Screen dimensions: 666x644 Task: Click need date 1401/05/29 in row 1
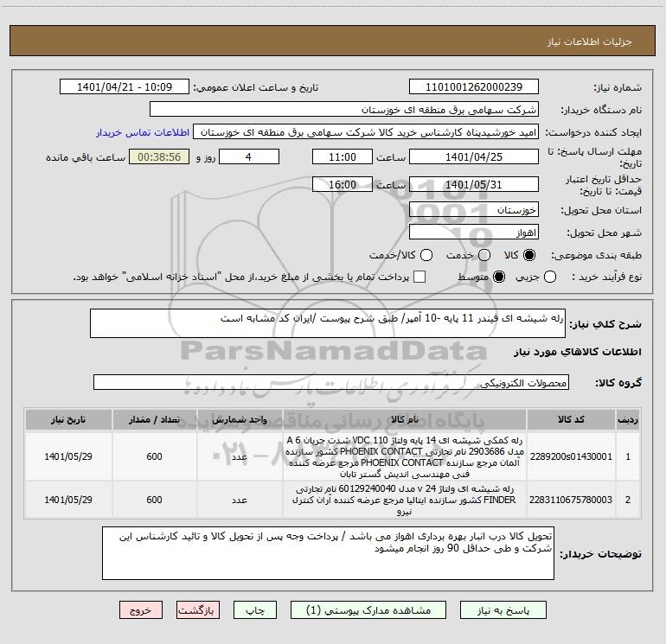click(68, 456)
